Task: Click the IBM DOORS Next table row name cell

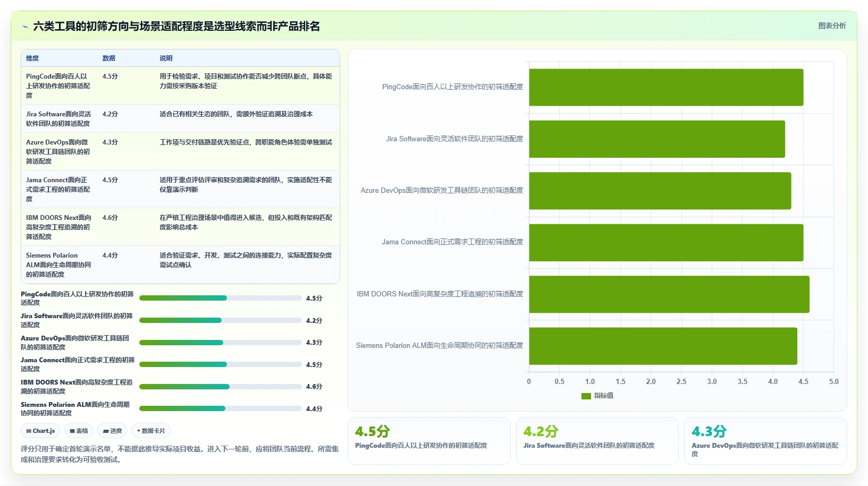Action: 58,227
